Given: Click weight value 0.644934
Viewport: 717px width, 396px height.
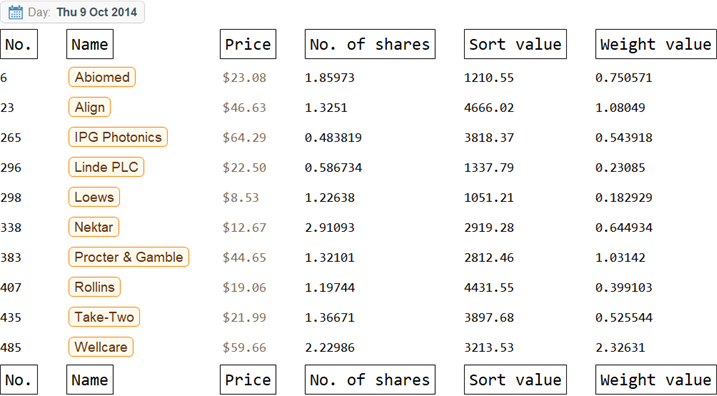Looking at the screenshot, I should click(x=624, y=228).
